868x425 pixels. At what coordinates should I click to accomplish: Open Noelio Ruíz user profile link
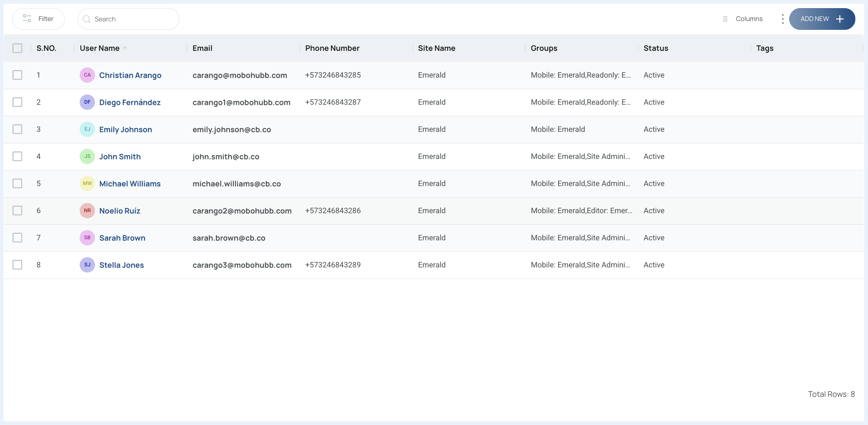(x=120, y=211)
